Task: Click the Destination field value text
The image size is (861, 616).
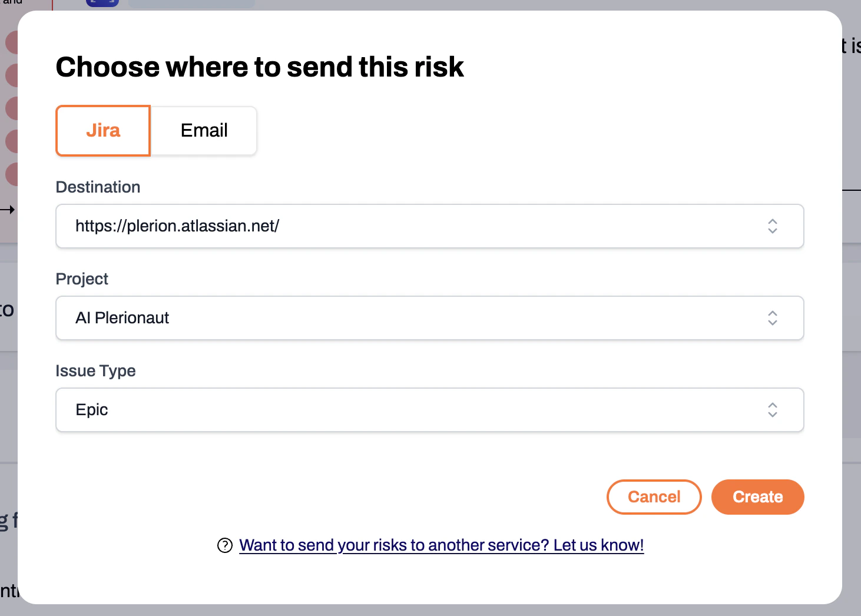Action: point(177,226)
